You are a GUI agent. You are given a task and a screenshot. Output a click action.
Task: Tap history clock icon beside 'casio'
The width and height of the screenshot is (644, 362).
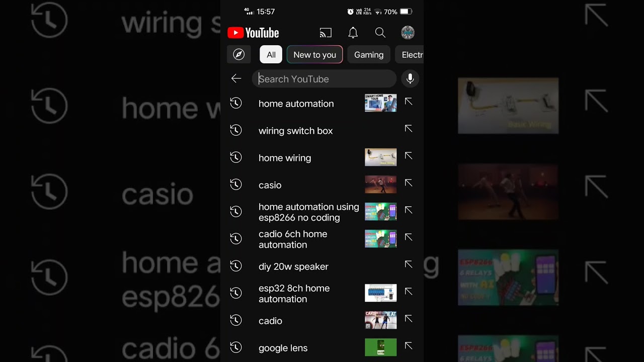236,185
